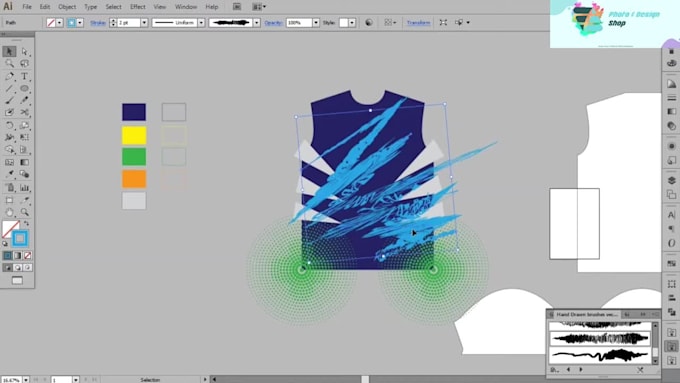Select the Line Segment tool
Viewport: 680px width, 383px height.
click(x=9, y=88)
